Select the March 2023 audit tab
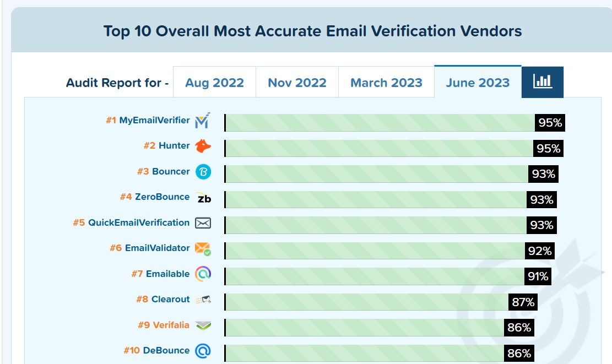This screenshot has height=364, width=612. (x=386, y=83)
